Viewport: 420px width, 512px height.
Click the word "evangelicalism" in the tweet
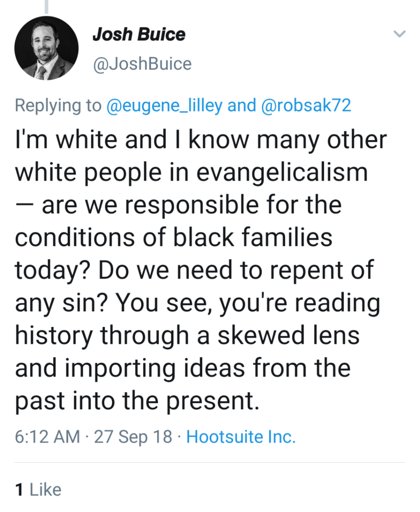(x=282, y=172)
